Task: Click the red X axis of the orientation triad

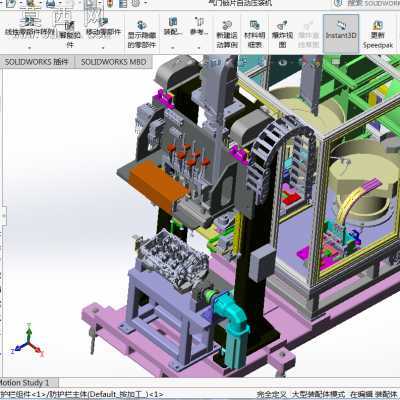Action: coord(37,348)
